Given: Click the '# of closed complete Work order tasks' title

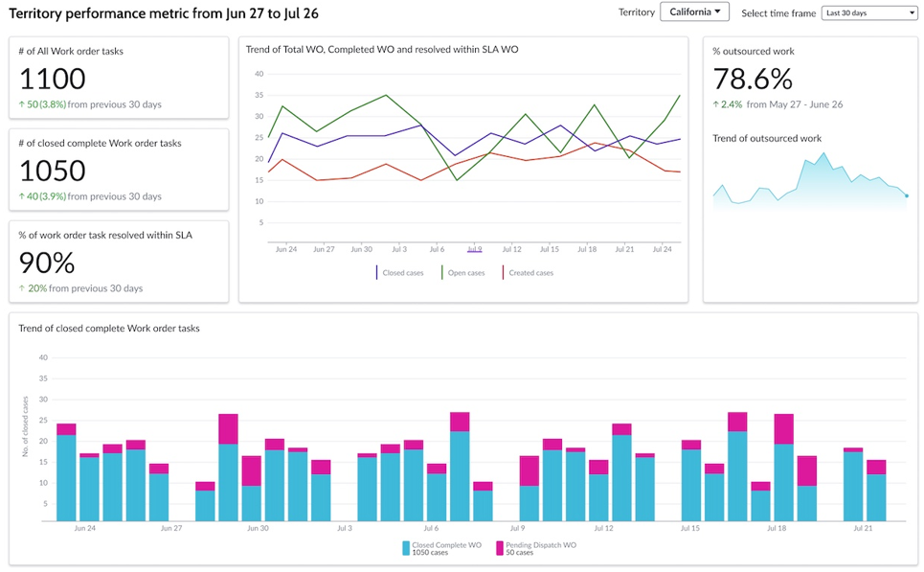Looking at the screenshot, I should pos(100,144).
